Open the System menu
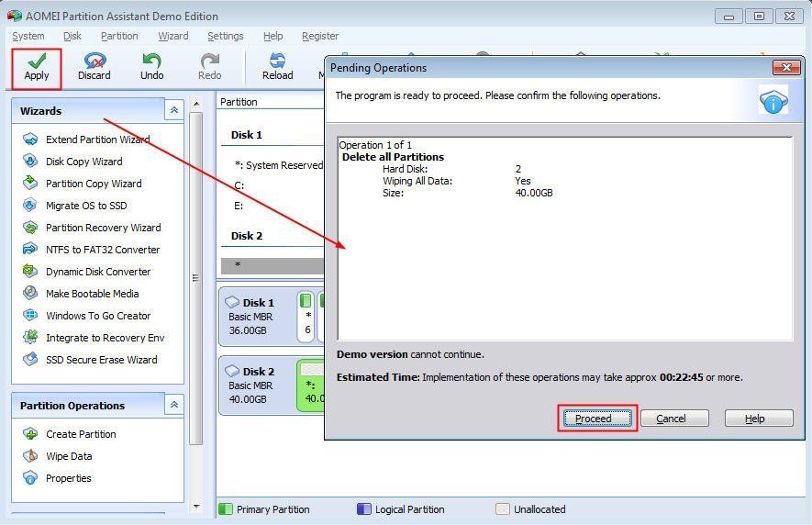Image resolution: width=812 pixels, height=525 pixels. coord(28,36)
